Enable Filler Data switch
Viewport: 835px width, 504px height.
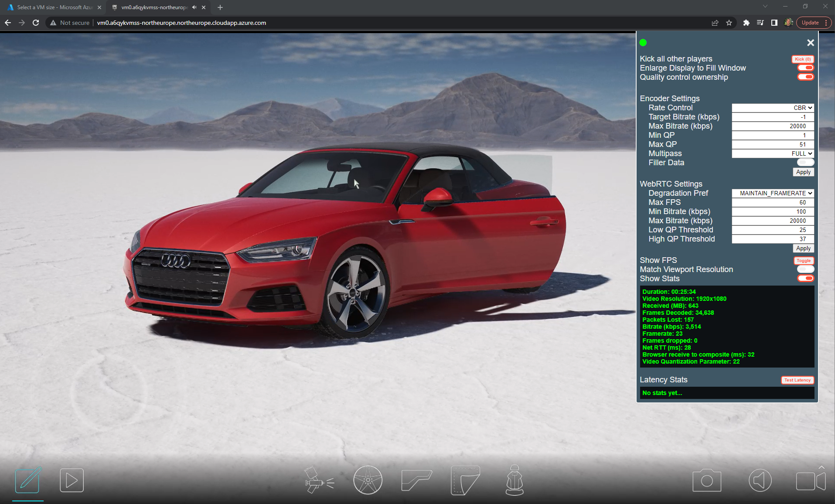click(806, 162)
